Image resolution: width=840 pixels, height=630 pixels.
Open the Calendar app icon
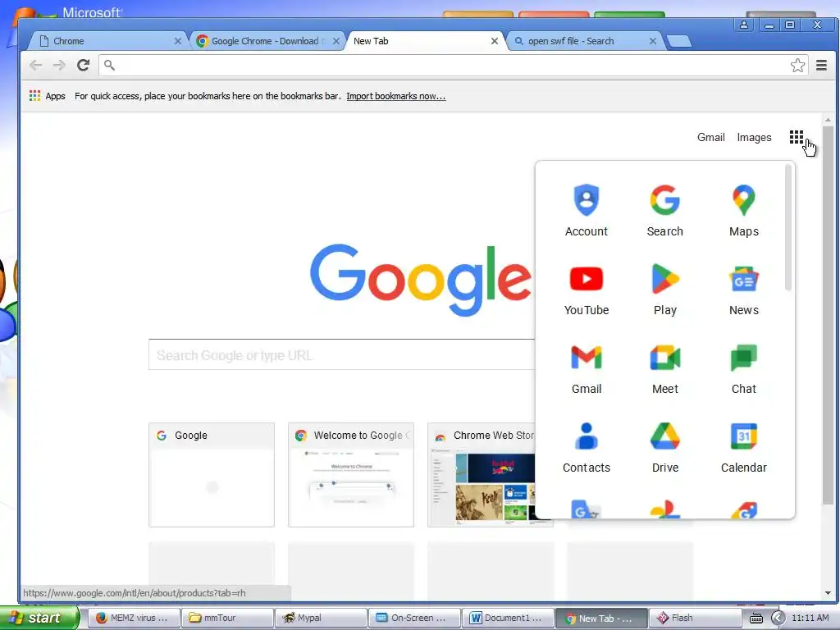(x=743, y=447)
